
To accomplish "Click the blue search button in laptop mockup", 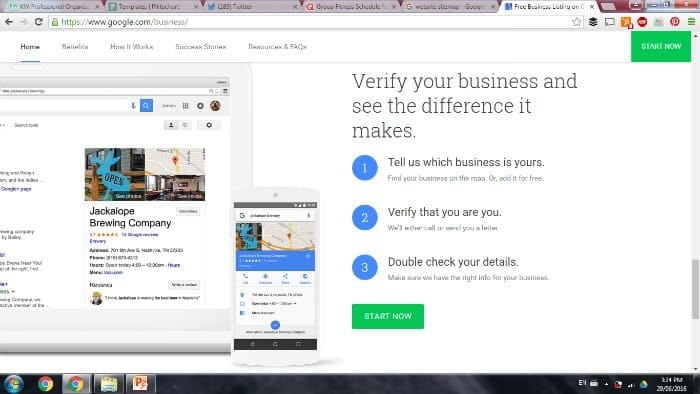I will [x=146, y=106].
